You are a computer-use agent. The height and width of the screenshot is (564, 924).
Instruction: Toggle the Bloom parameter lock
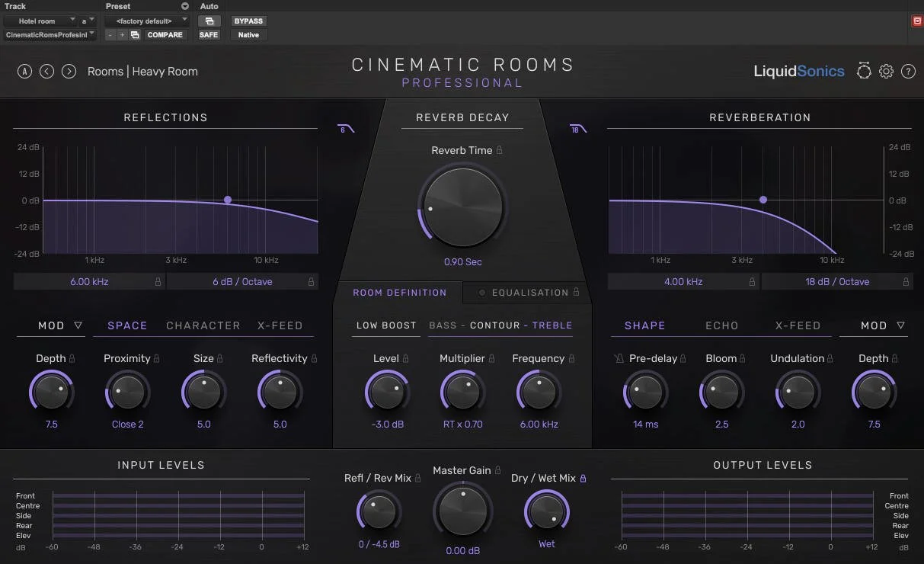click(x=743, y=358)
